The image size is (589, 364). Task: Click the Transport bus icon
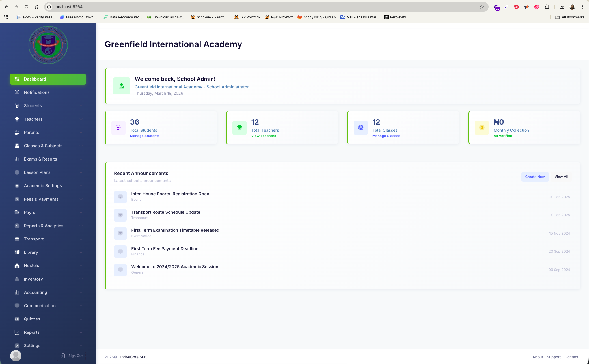coord(17,239)
